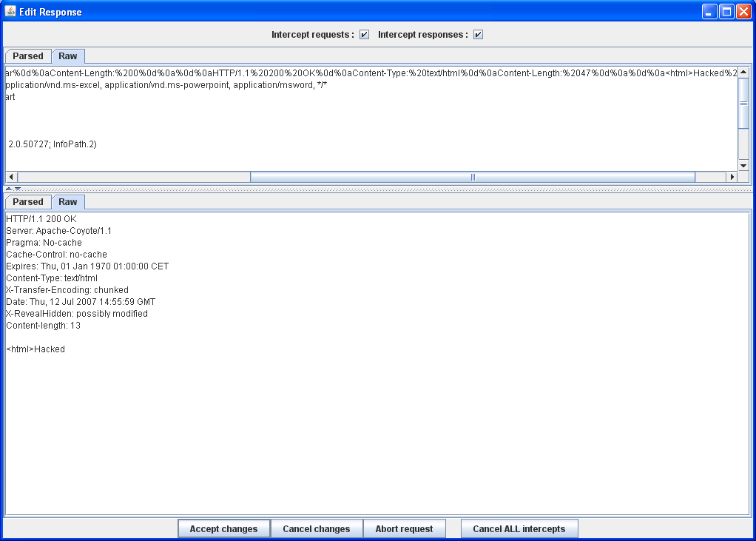The image size is (756, 541).
Task: Click the Cancel changes button
Action: click(x=316, y=529)
